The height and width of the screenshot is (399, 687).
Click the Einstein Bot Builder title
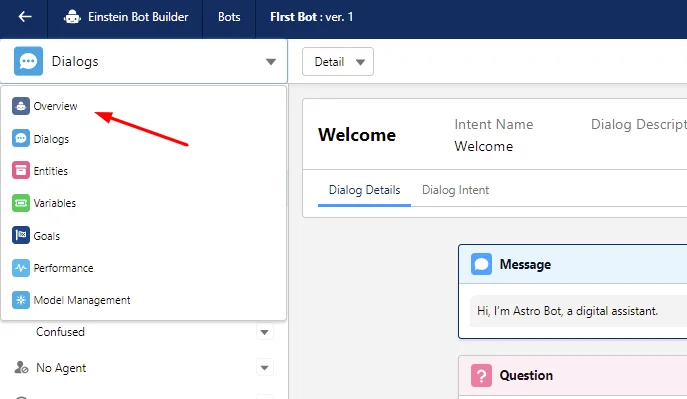tap(138, 17)
